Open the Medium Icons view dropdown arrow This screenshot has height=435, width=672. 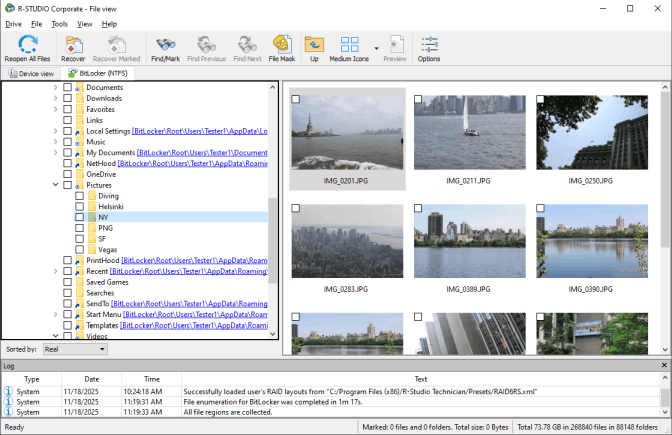coord(376,48)
